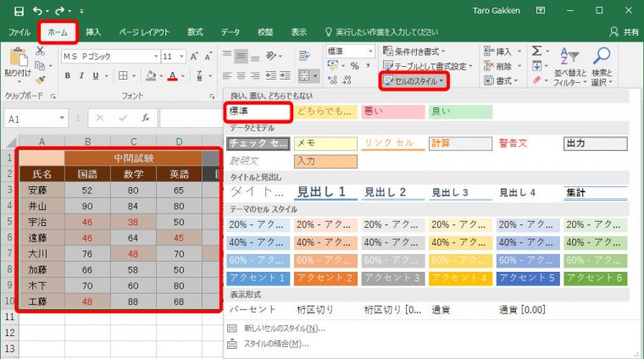Click the insert function fx button
The image size is (644, 359).
coord(146,119)
